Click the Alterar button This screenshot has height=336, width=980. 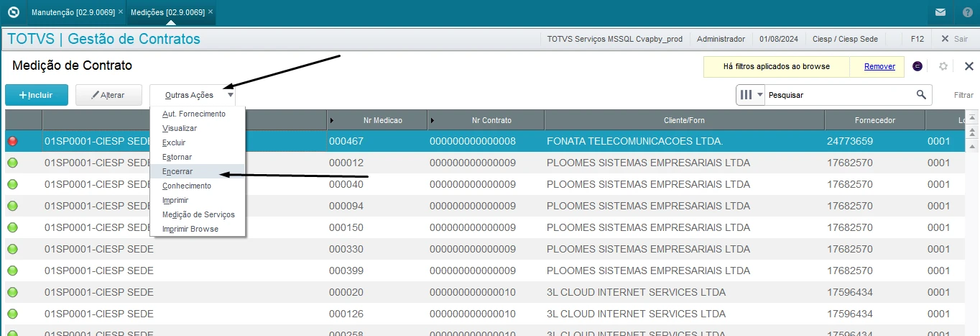pos(108,95)
